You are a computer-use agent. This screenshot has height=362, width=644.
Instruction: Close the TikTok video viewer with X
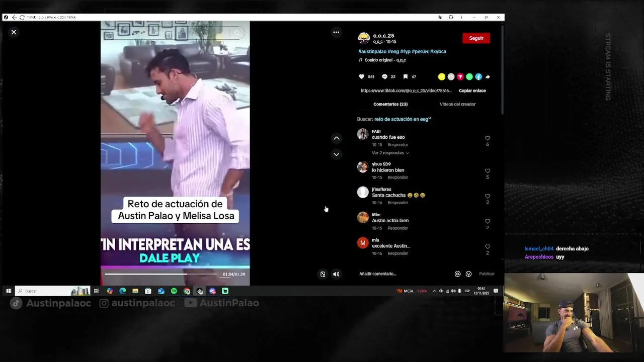[14, 32]
